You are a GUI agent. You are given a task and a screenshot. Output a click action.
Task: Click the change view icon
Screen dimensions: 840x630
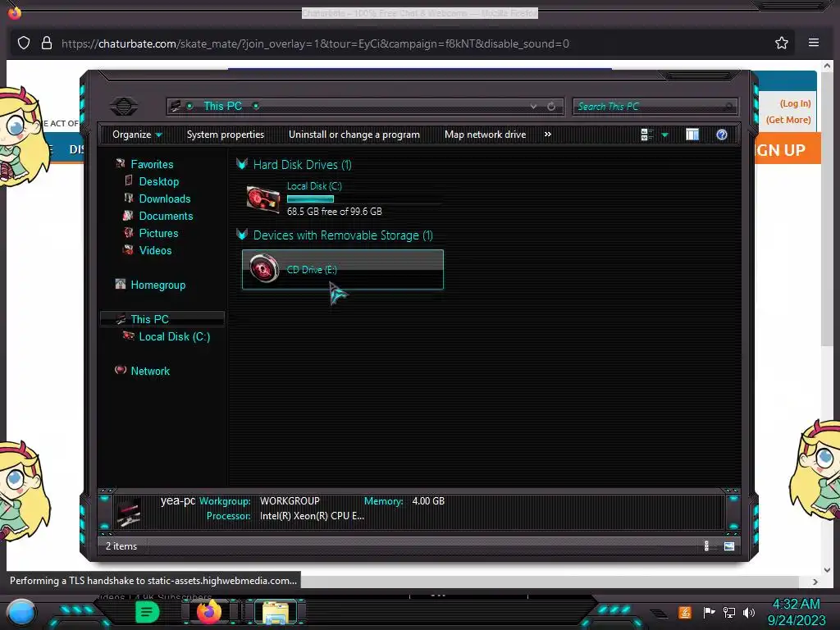click(x=646, y=135)
